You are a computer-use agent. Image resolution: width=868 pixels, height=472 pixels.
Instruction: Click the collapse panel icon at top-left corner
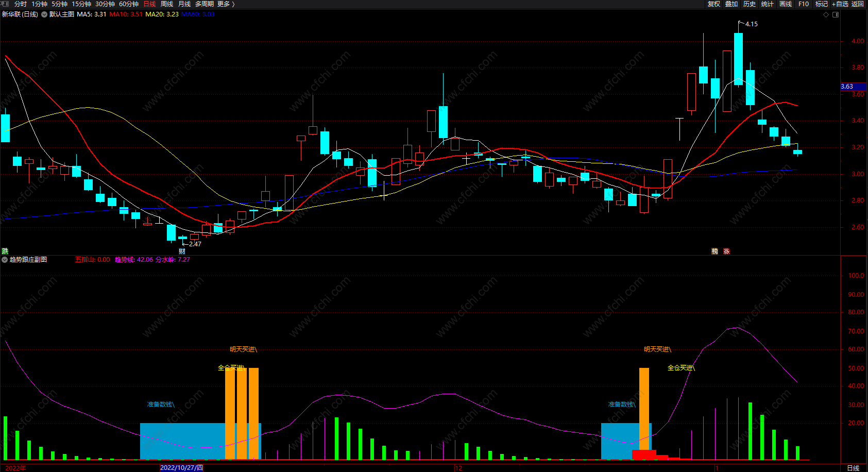coord(5,4)
